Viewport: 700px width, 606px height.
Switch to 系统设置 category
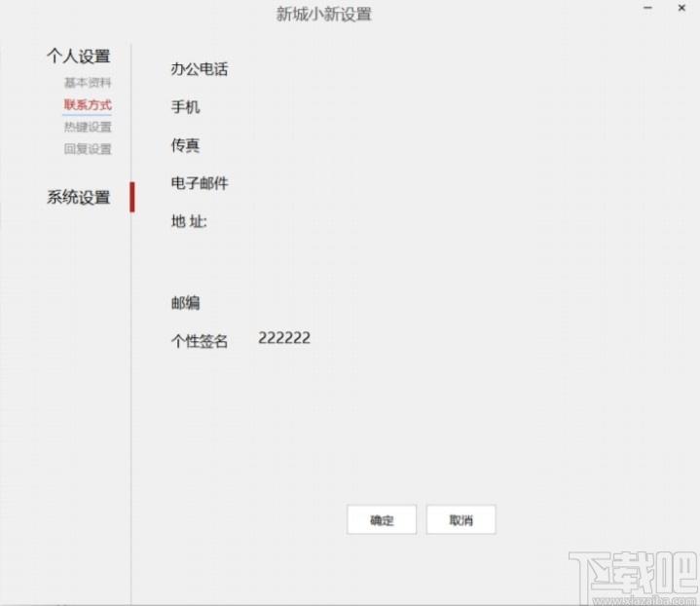pos(79,197)
